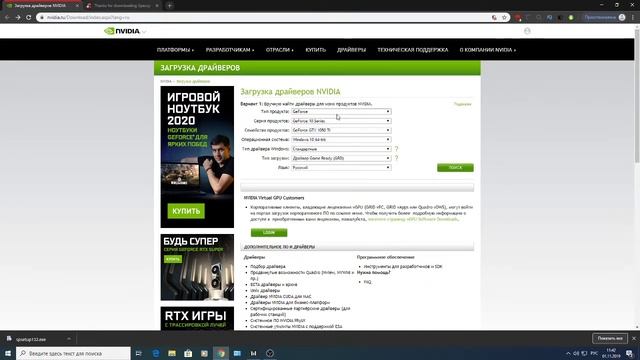Viewport: 640px width, 360px height.
Task: Close the NVIDIA driver download tab
Action: [x=77, y=6]
